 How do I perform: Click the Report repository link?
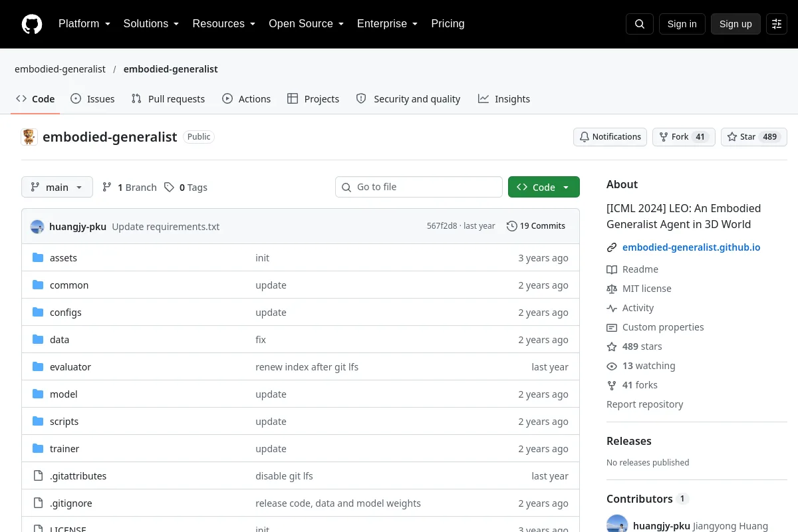coord(644,404)
